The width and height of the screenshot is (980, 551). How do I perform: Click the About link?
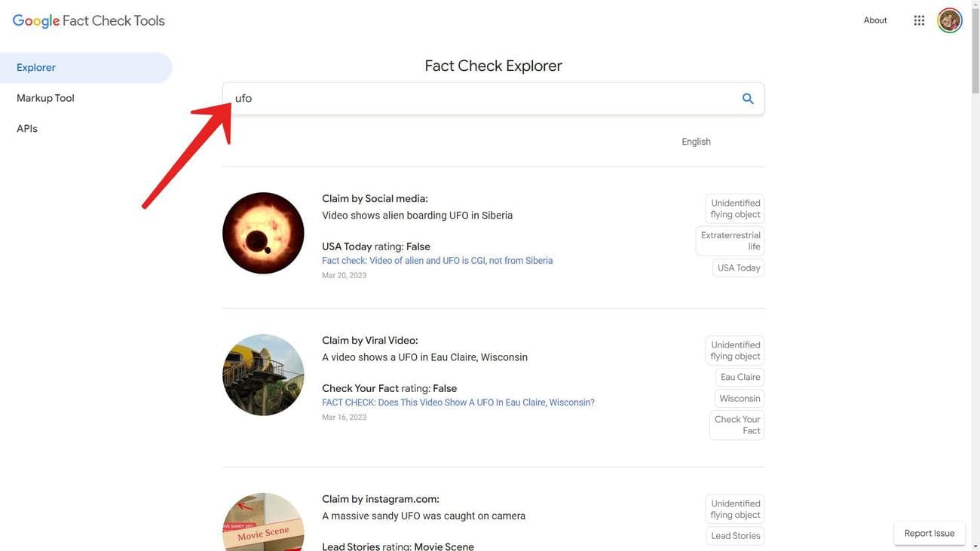pos(876,20)
